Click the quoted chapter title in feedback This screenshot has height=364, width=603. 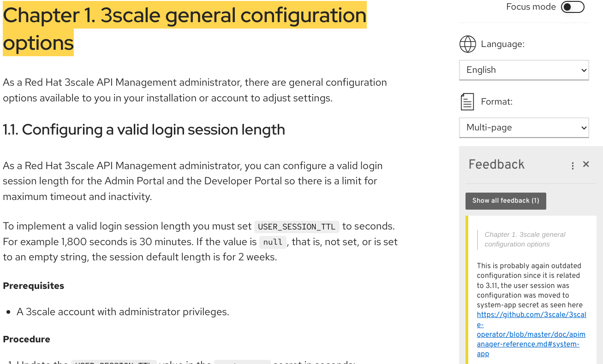525,239
